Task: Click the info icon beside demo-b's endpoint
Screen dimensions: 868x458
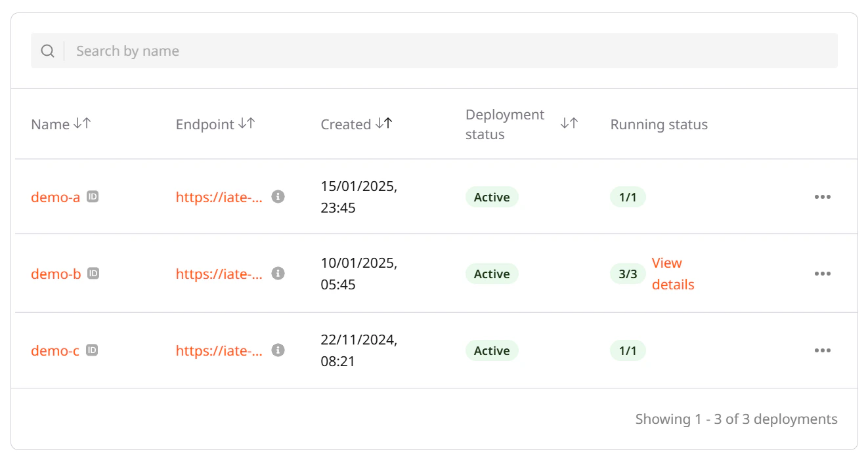Action: click(277, 274)
